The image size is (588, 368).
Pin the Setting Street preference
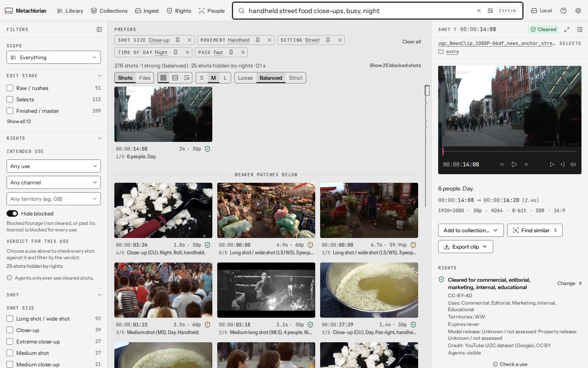[x=328, y=40]
